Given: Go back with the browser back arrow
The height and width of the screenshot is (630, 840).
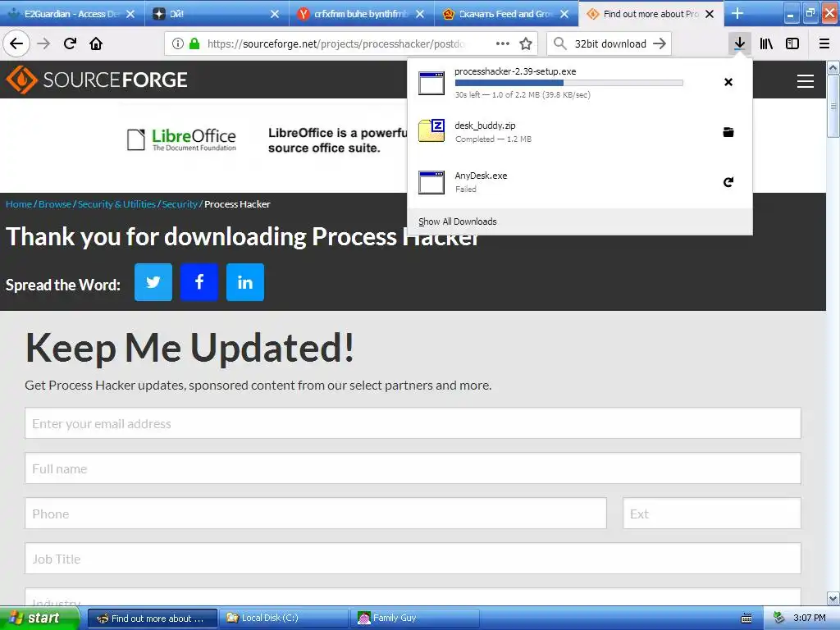Looking at the screenshot, I should point(16,43).
